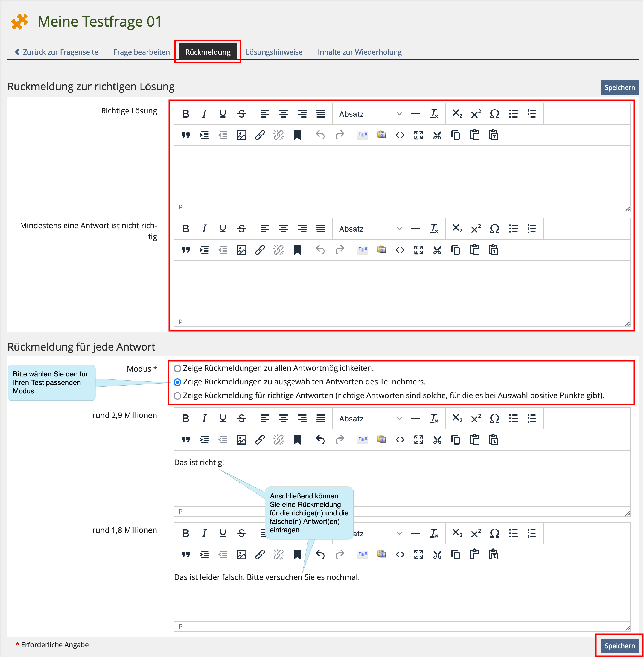Image resolution: width=644 pixels, height=657 pixels.
Task: Center text in Richtige Lösung editor
Action: (283, 114)
